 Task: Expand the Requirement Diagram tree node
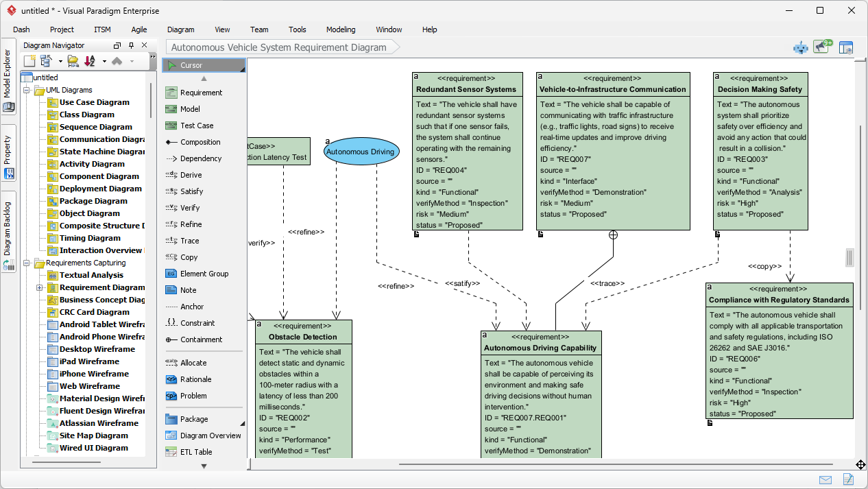[40, 287]
